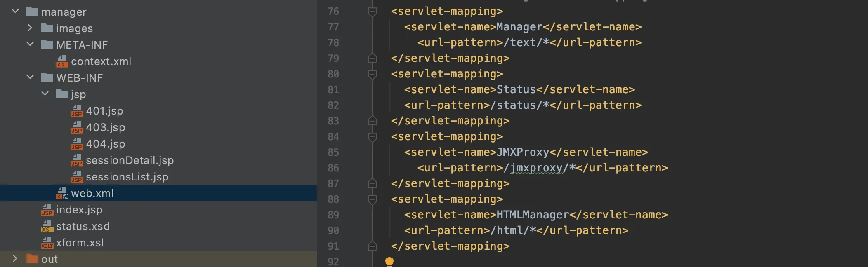
Task: Click the servlet name 'Status' in editor
Action: (516, 89)
